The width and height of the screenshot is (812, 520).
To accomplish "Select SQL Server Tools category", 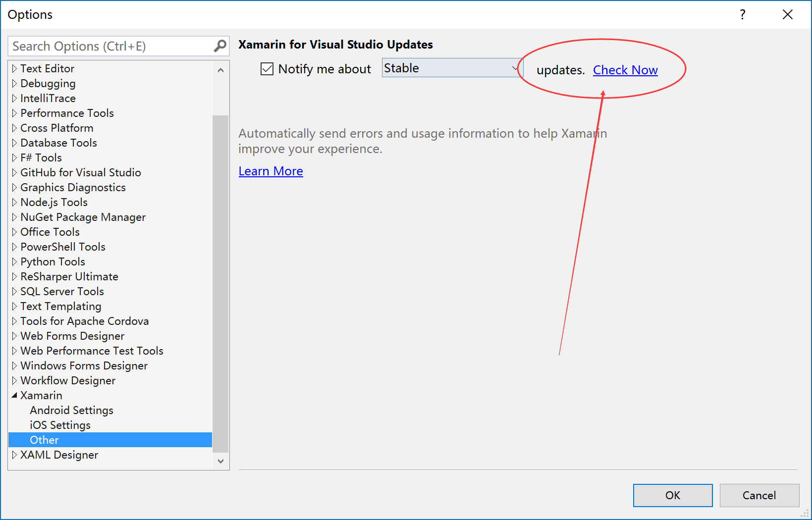I will 62,291.
